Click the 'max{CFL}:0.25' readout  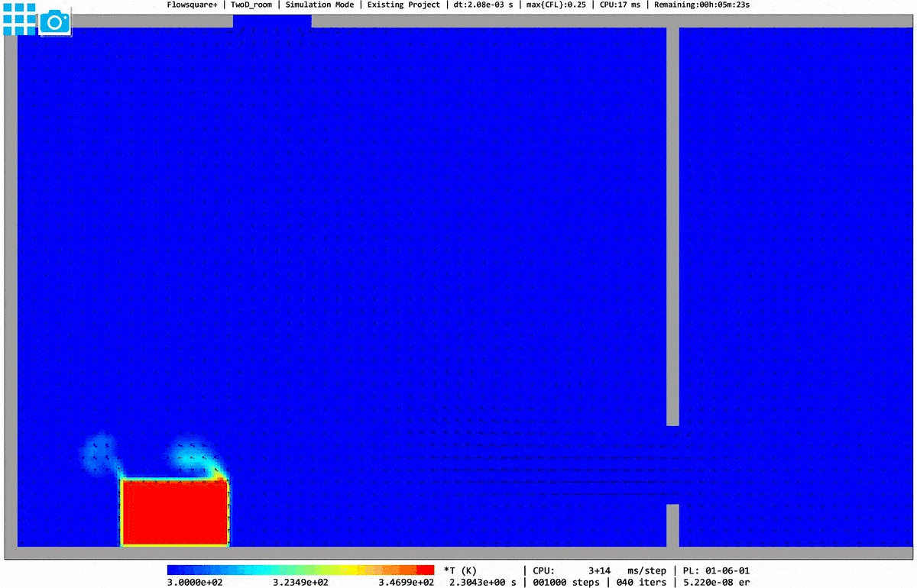tap(556, 5)
